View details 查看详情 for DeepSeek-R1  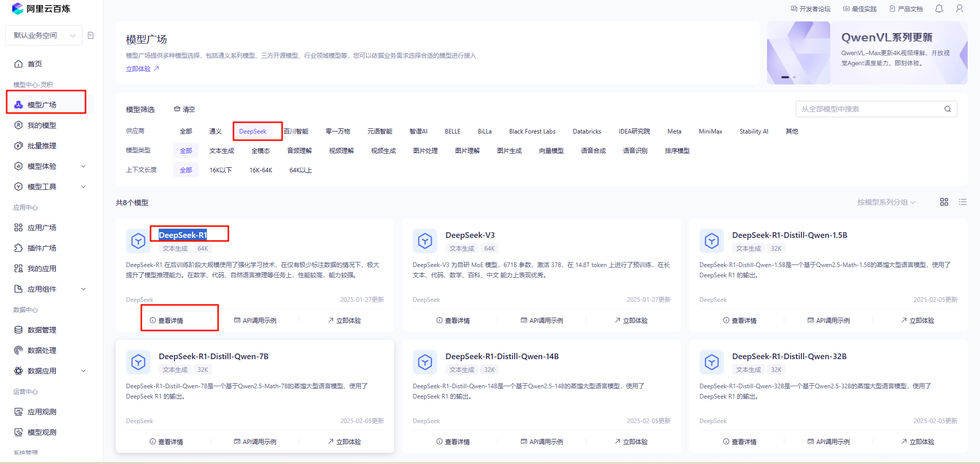coord(166,320)
